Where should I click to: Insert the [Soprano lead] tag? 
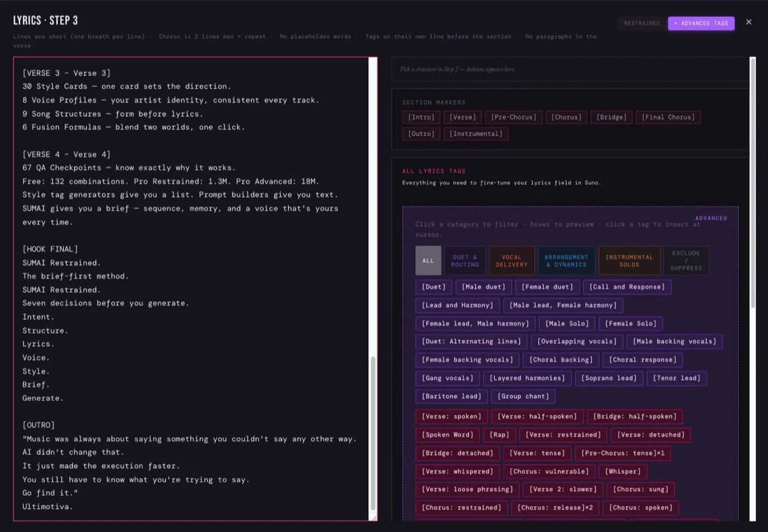tap(609, 378)
